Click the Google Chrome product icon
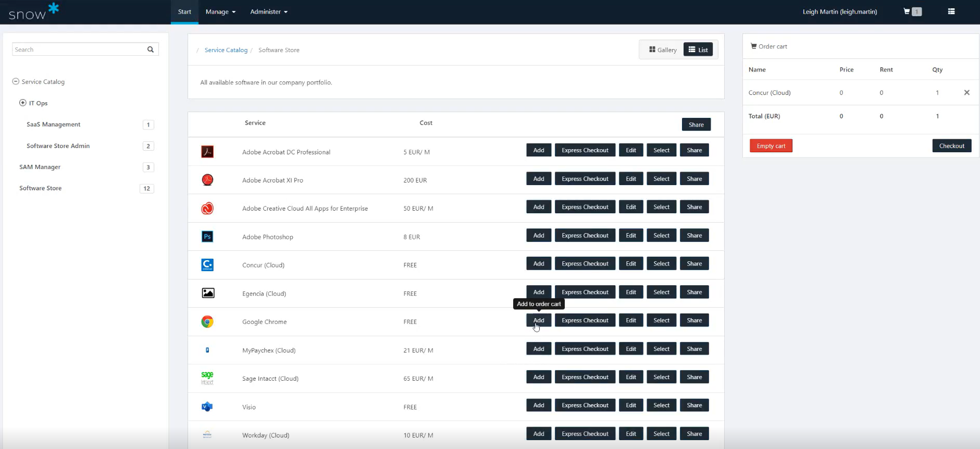980x449 pixels. [207, 322]
